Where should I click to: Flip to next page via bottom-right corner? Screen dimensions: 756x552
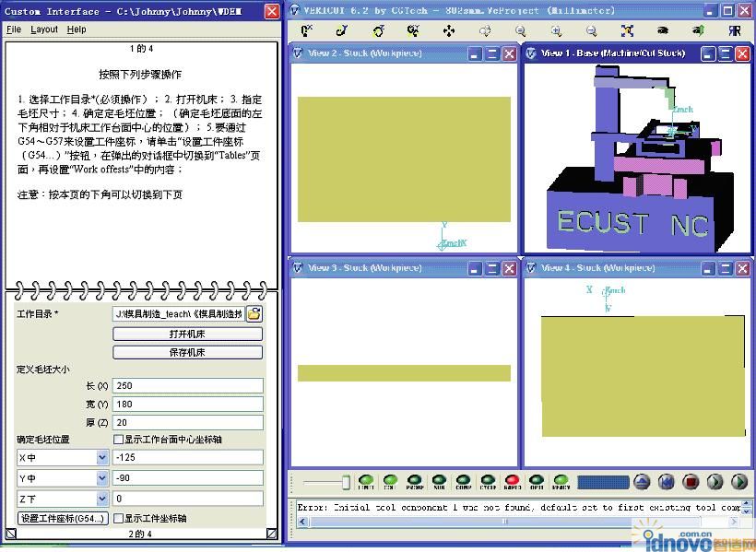(x=271, y=534)
